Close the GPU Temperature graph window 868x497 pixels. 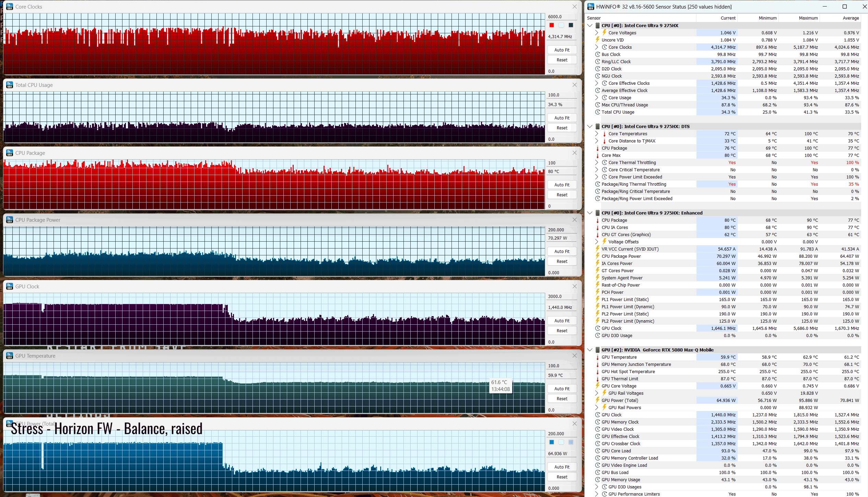pos(575,356)
